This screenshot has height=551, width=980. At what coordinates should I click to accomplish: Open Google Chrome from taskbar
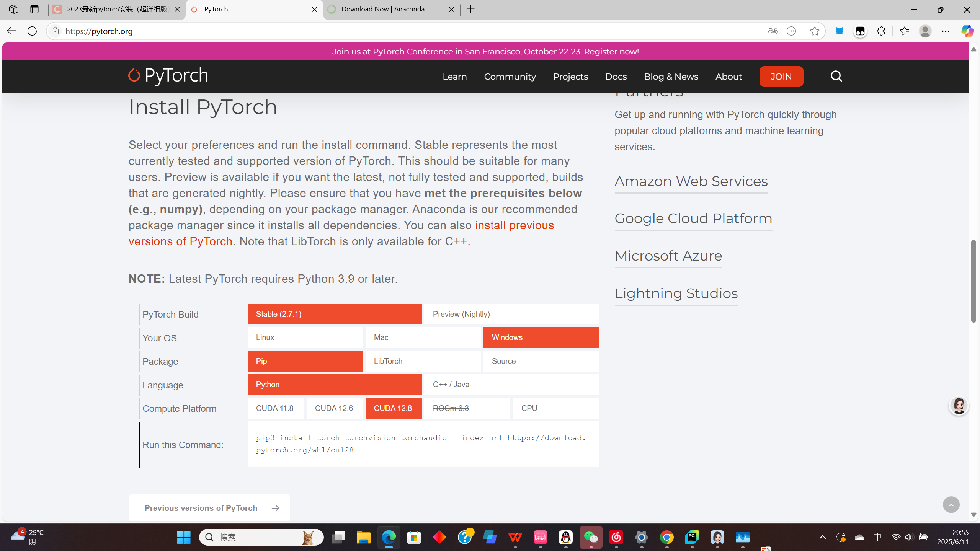click(666, 537)
